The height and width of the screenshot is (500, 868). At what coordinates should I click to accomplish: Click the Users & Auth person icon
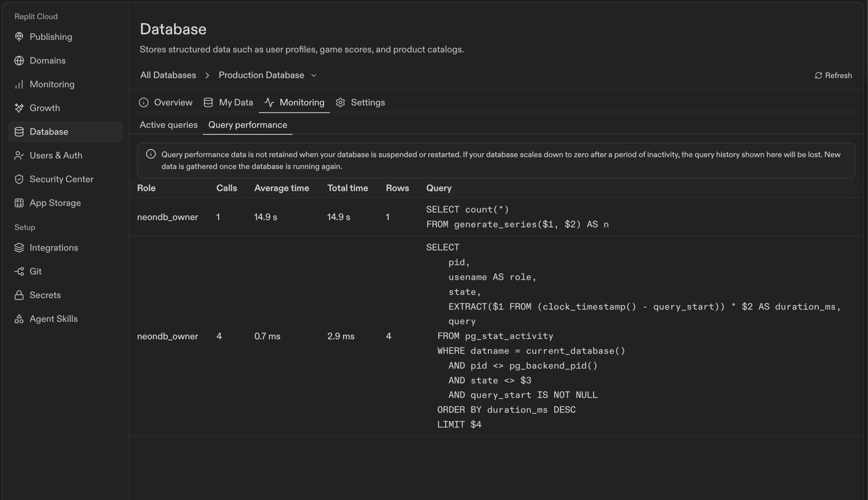(19, 155)
